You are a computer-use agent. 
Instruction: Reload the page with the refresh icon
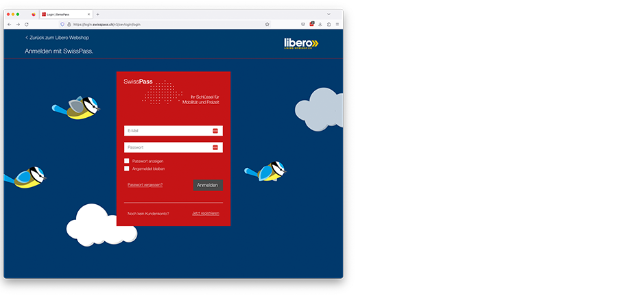click(27, 25)
